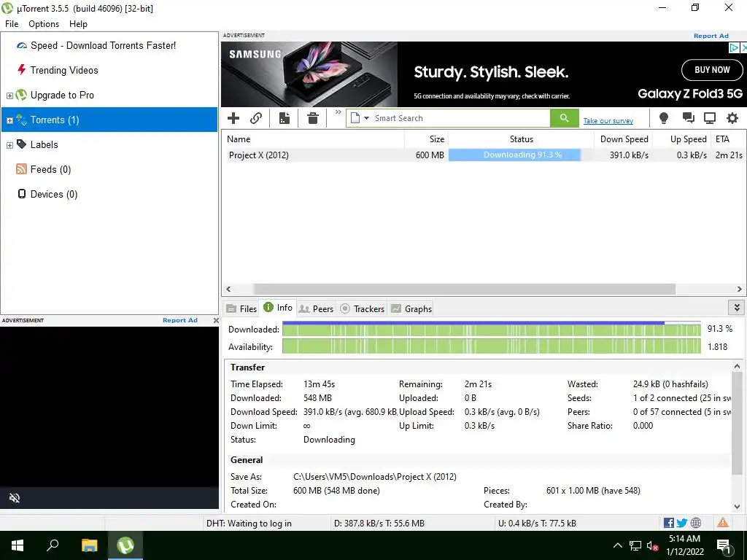
Task: Click the muted volume tray icon
Action: point(652,546)
